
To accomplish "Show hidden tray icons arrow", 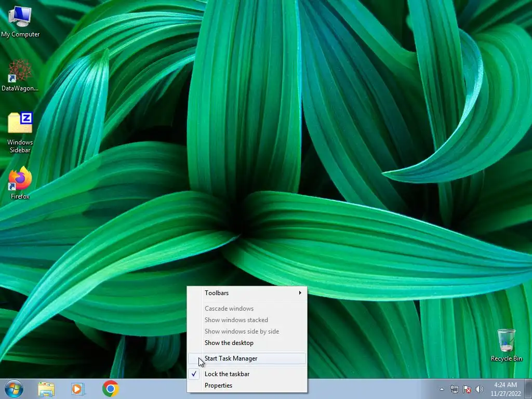I will (x=442, y=389).
